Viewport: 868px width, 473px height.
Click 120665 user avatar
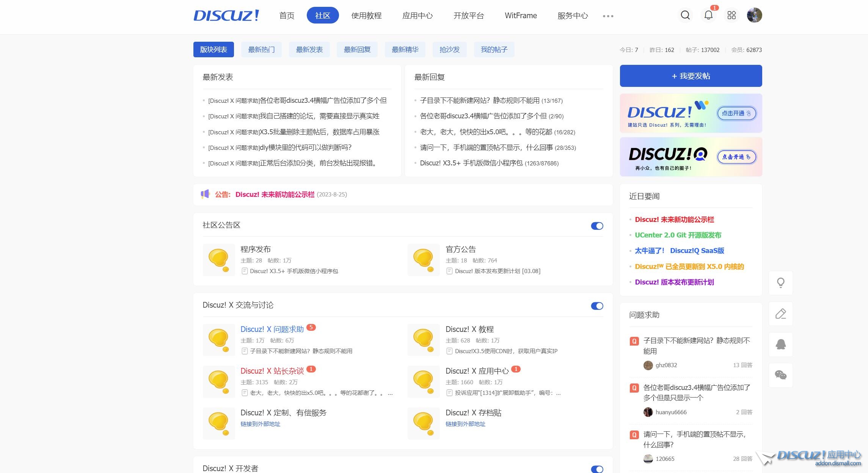648,459
